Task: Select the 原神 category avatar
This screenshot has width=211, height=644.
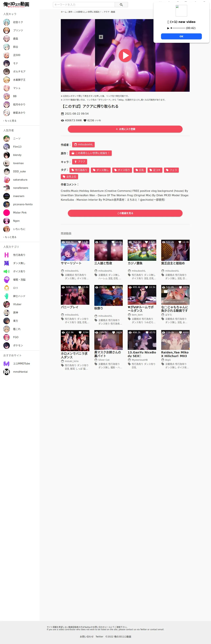Action: click(x=7, y=313)
